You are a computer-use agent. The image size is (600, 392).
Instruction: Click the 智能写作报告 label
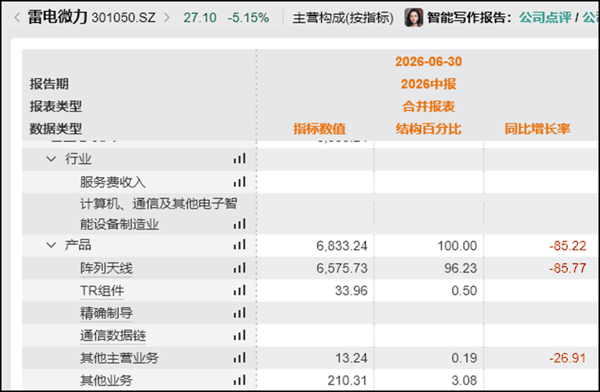(470, 18)
